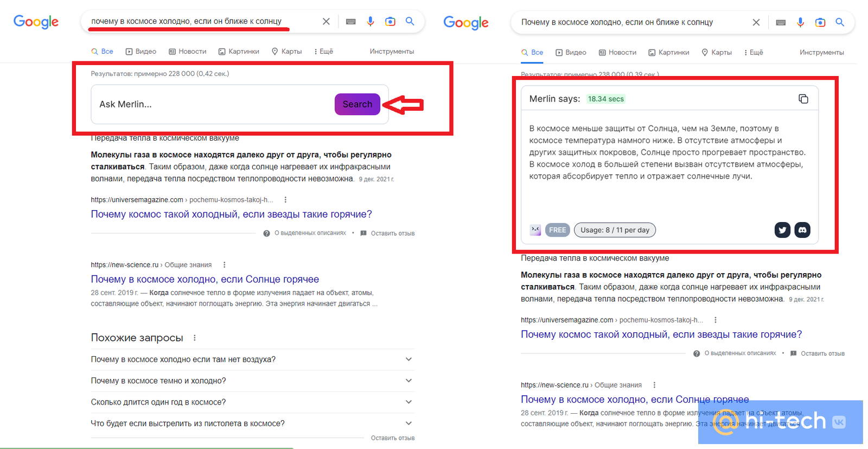This screenshot has width=868, height=449.
Task: Open options menu for universemagazine.com result in the right window
Action: (x=715, y=320)
